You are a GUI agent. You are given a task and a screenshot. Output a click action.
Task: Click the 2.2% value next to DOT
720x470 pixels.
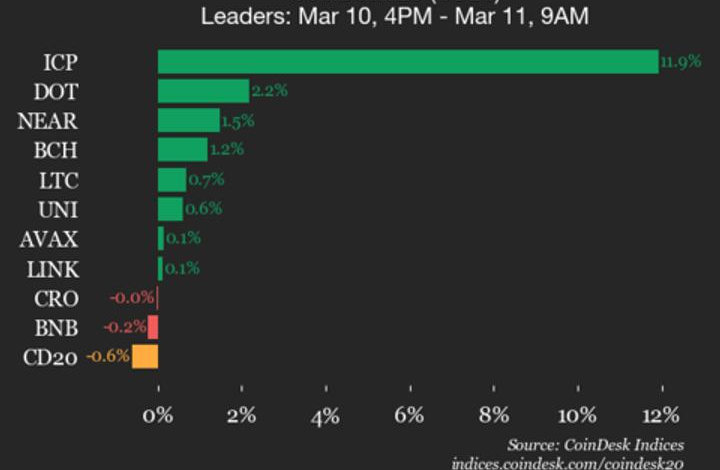click(x=269, y=91)
